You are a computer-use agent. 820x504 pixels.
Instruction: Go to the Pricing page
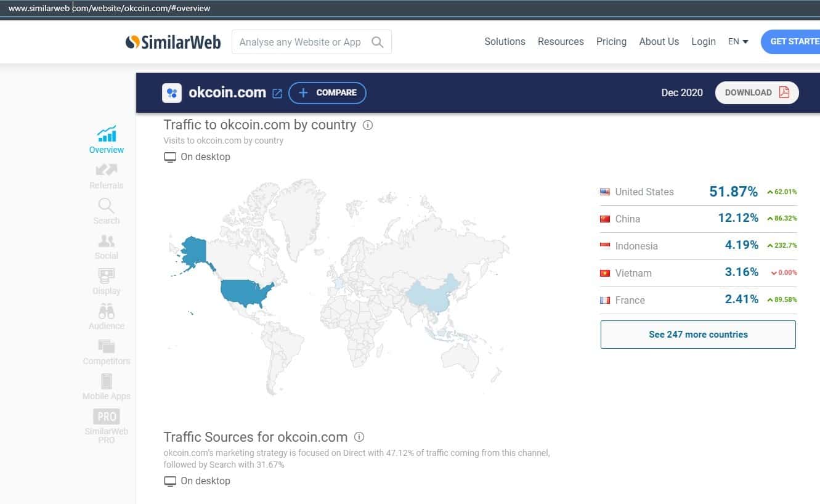point(611,42)
